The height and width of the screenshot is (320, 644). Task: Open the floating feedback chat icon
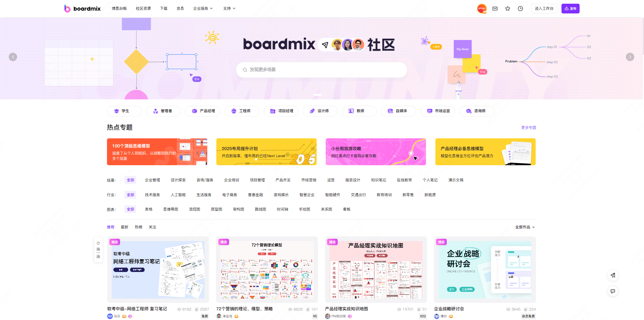click(613, 291)
